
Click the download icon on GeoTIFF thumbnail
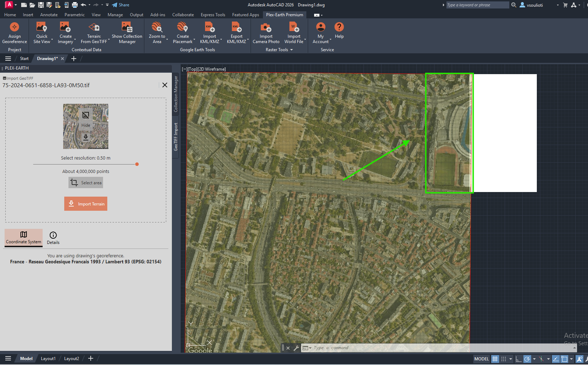pos(86,137)
